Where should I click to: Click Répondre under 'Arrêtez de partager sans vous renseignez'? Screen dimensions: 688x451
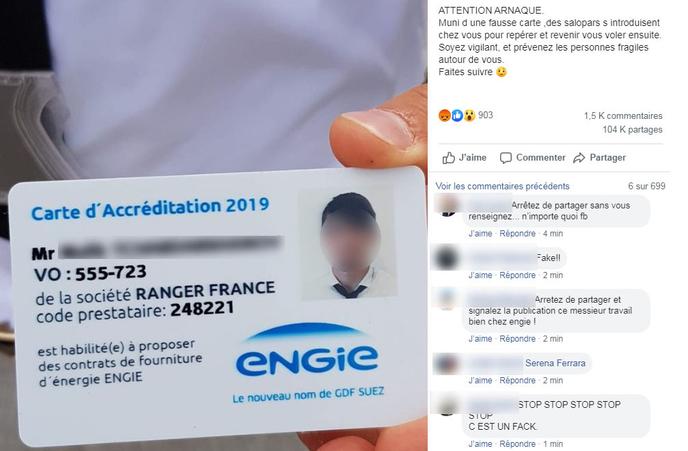[x=517, y=233]
